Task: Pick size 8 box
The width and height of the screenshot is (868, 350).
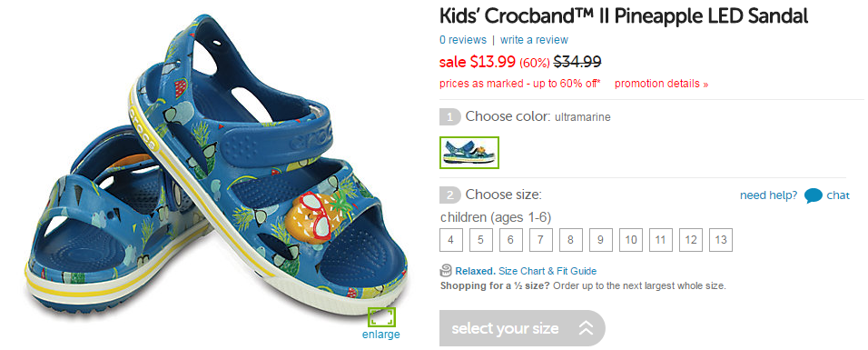Action: click(571, 240)
